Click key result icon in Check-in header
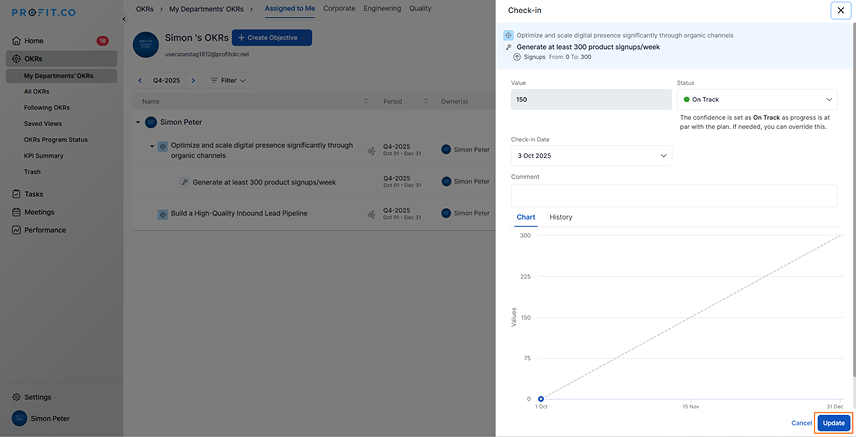 (x=509, y=47)
